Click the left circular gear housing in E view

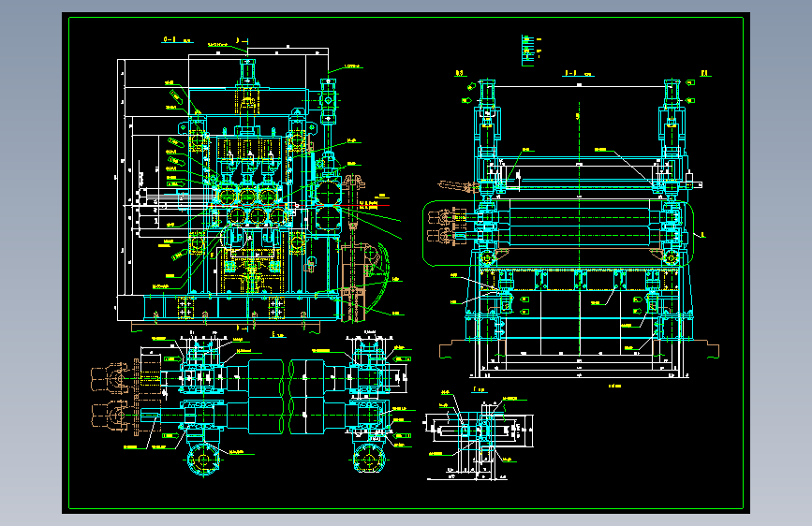coord(203,459)
